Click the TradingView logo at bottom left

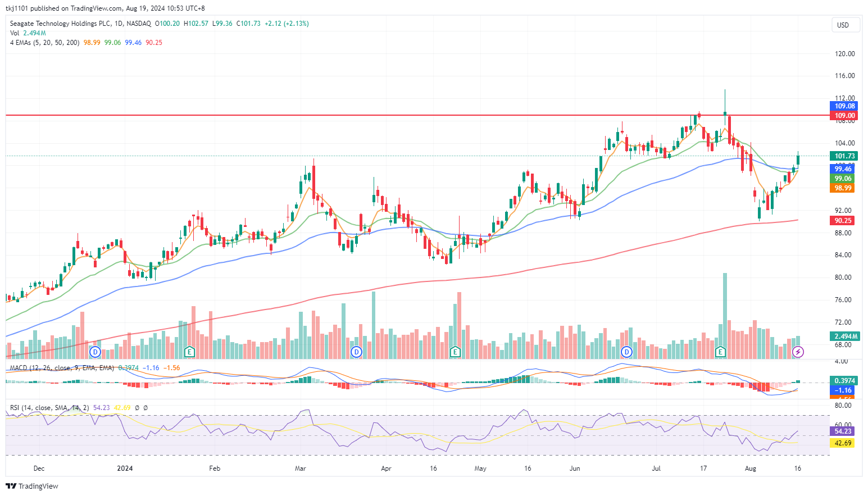pyautogui.click(x=32, y=486)
